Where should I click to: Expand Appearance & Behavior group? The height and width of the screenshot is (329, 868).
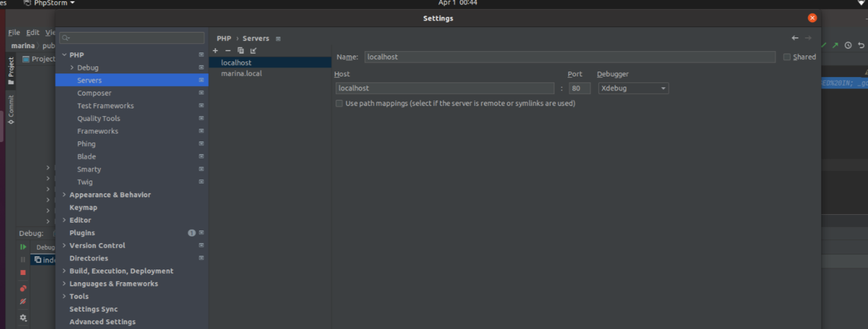point(64,194)
